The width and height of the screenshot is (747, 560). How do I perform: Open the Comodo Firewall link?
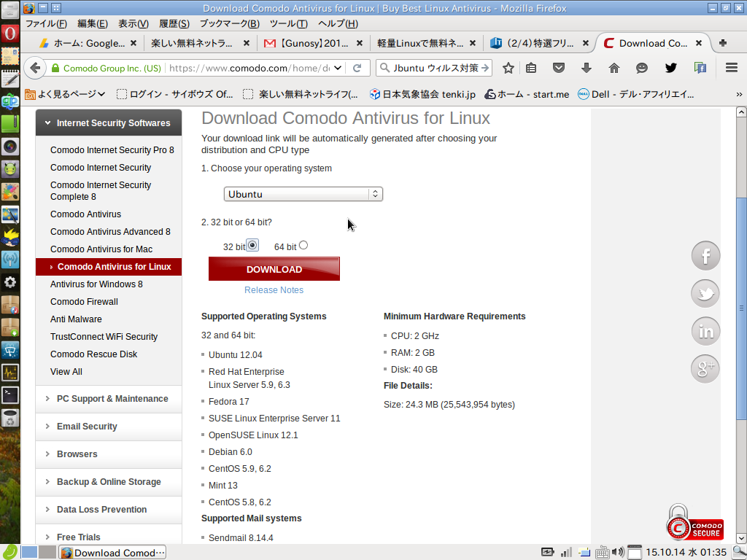pos(85,301)
